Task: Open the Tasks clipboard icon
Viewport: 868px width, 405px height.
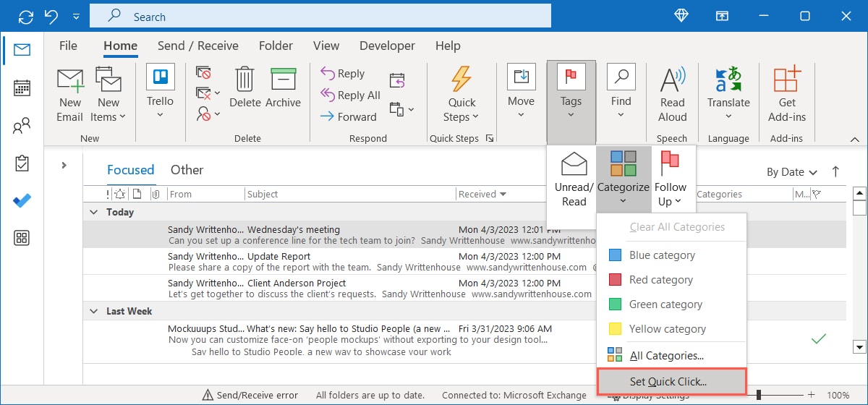Action: (22, 163)
